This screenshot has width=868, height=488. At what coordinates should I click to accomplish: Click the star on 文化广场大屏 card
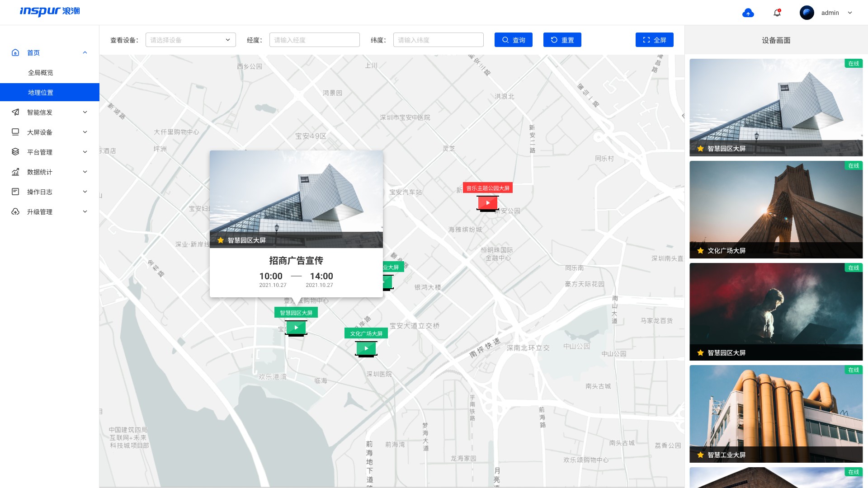[x=700, y=251]
